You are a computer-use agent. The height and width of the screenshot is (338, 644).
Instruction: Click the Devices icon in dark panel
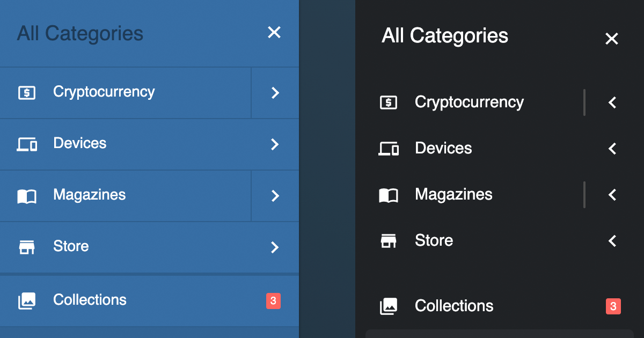click(389, 149)
